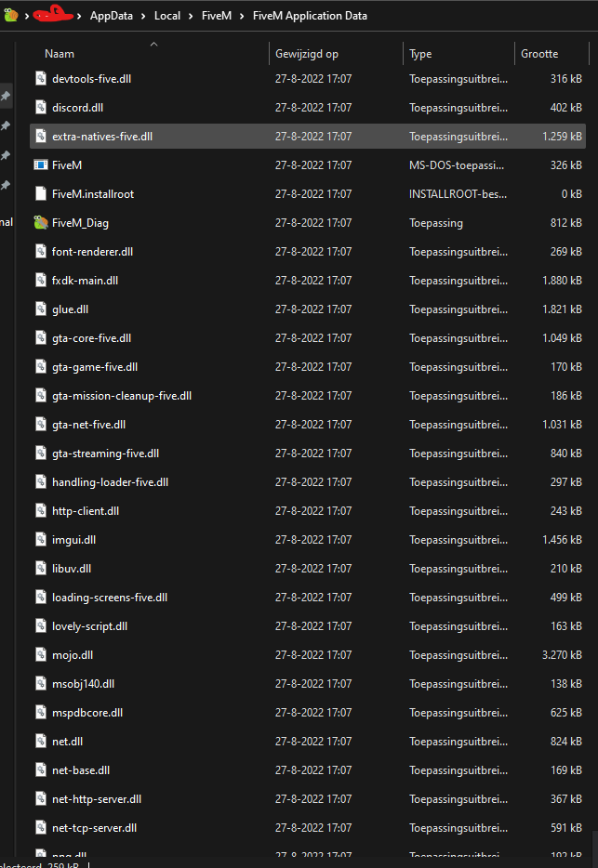Viewport: 598px width, 868px height.
Task: Click the imgui.dll file icon
Action: click(41, 539)
